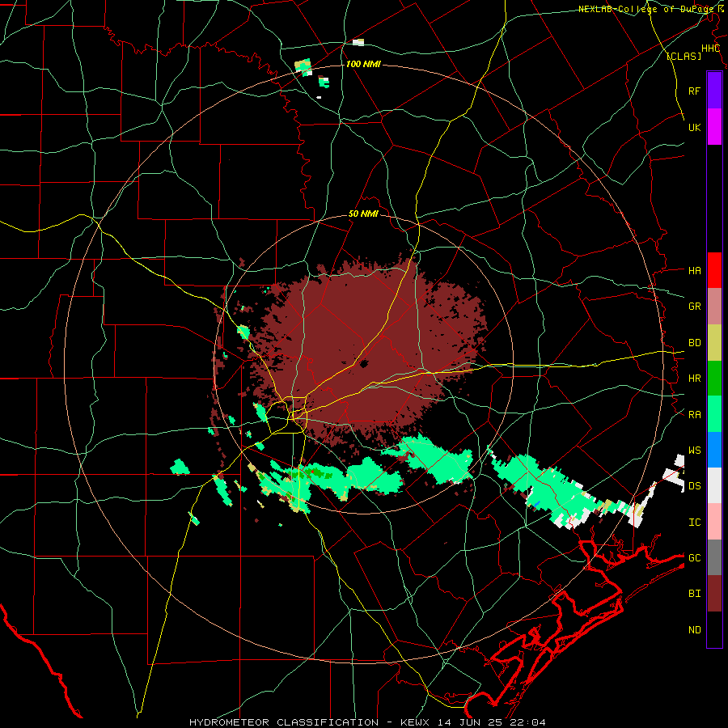Click the RA light green legend swatch
Viewport: 728px width, 728px height.
[x=714, y=414]
